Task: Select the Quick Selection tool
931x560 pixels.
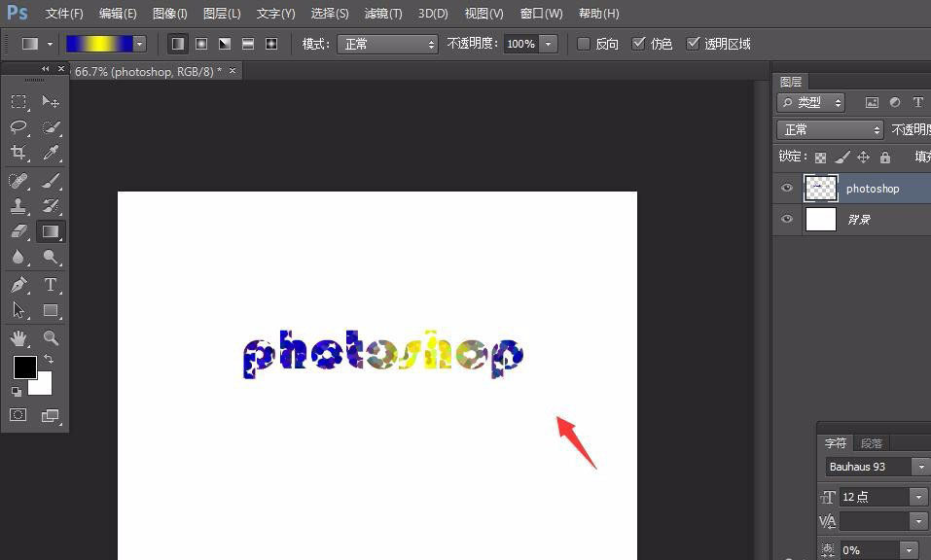Action: pos(51,127)
